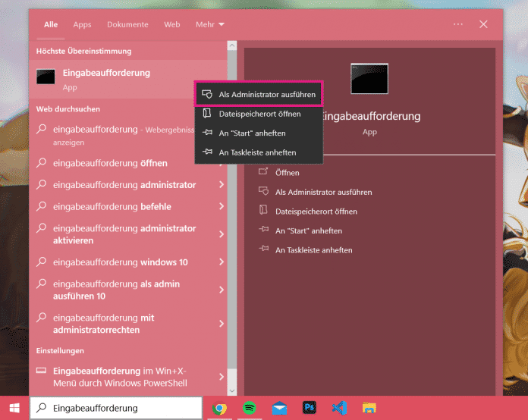528x420 pixels.
Task: Open File Explorer from the taskbar
Action: [369, 408]
